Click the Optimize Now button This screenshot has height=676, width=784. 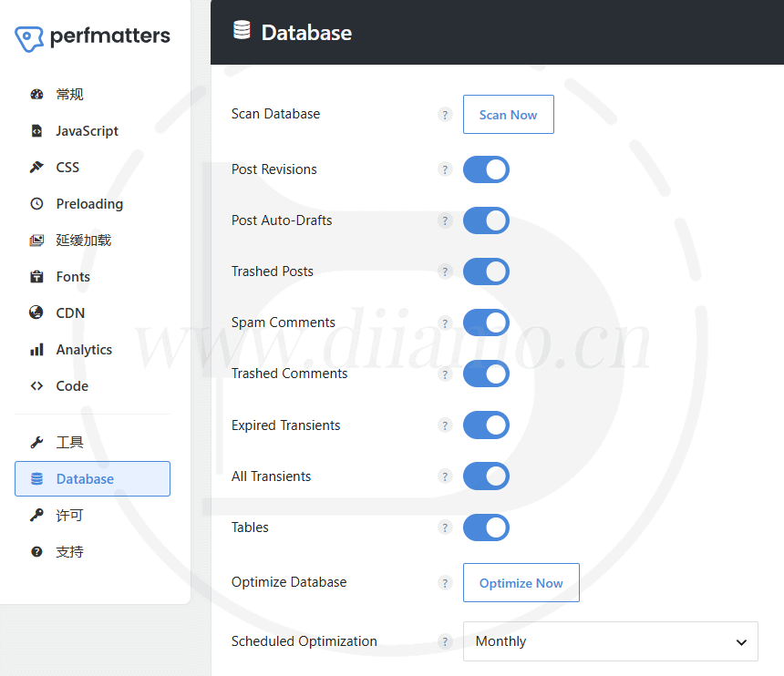pyautogui.click(x=521, y=582)
